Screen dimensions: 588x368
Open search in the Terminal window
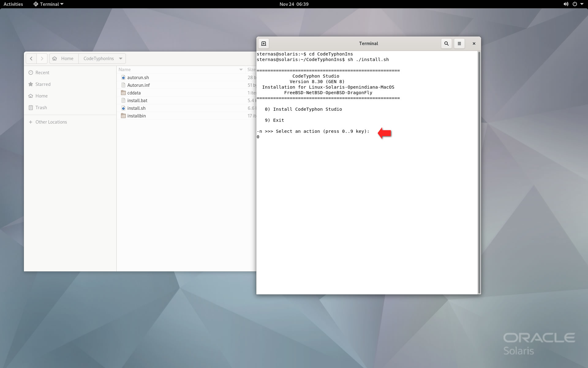point(446,44)
